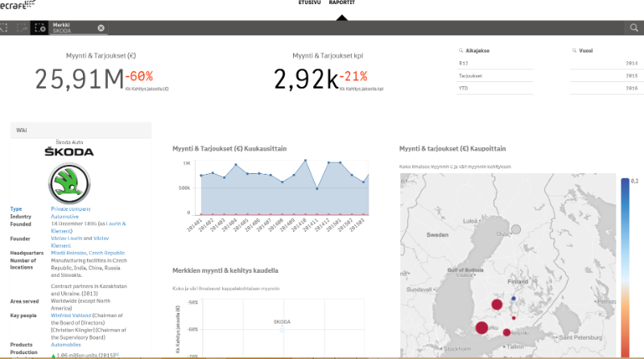644x359 pixels.
Task: Click the map color legend bar
Action: point(625,267)
